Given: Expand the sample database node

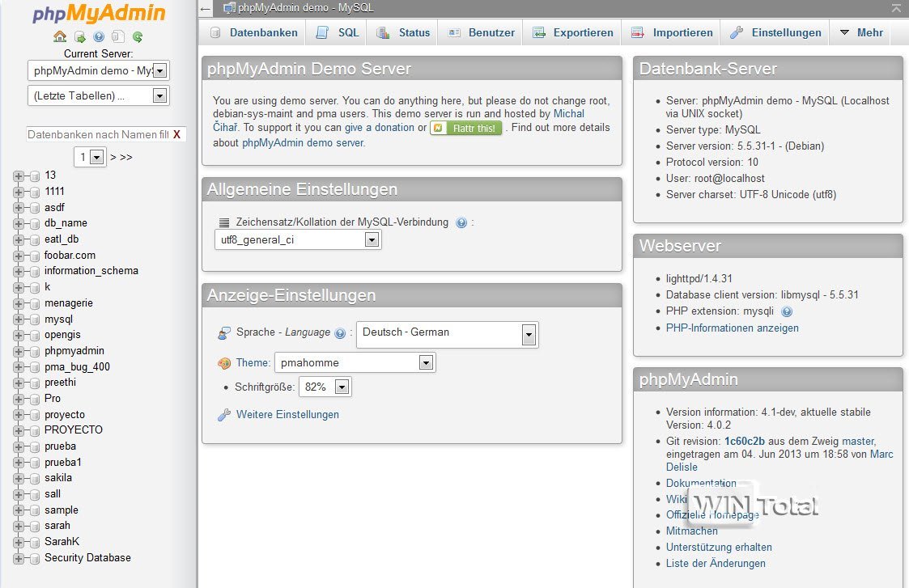Looking at the screenshot, I should (x=19, y=510).
